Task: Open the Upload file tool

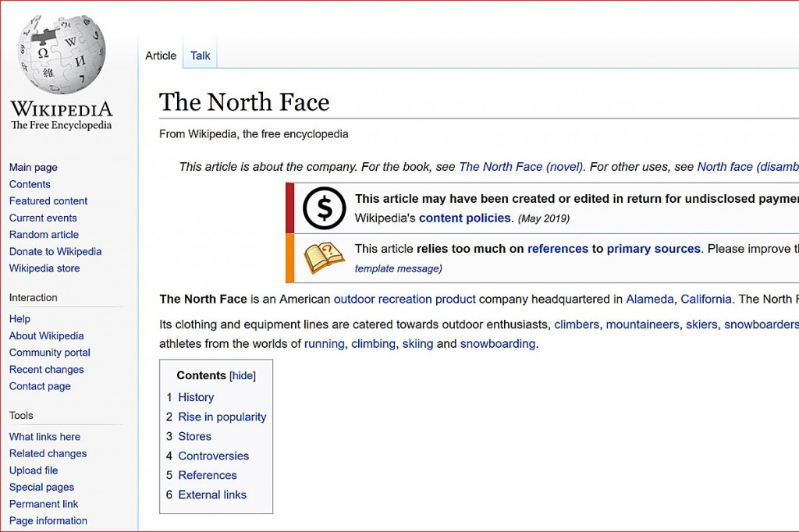Action: click(x=33, y=470)
